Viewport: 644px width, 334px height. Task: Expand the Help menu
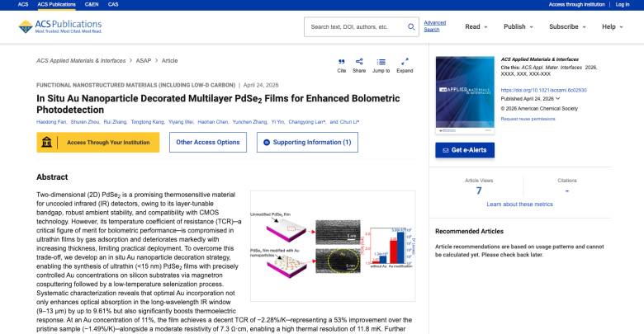(x=613, y=26)
